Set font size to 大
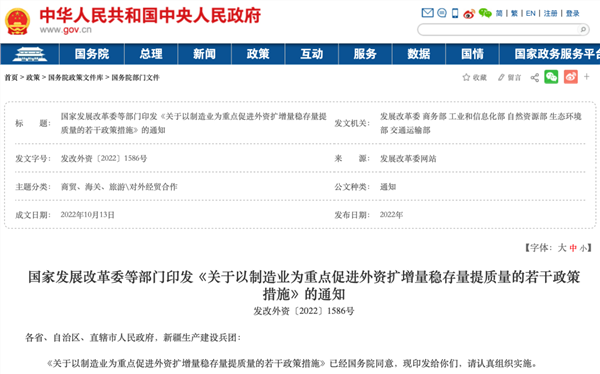The width and height of the screenshot is (600, 374). [562, 248]
